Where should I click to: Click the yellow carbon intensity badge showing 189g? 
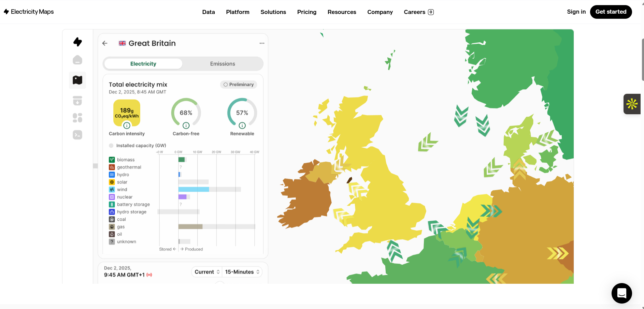coord(127,113)
